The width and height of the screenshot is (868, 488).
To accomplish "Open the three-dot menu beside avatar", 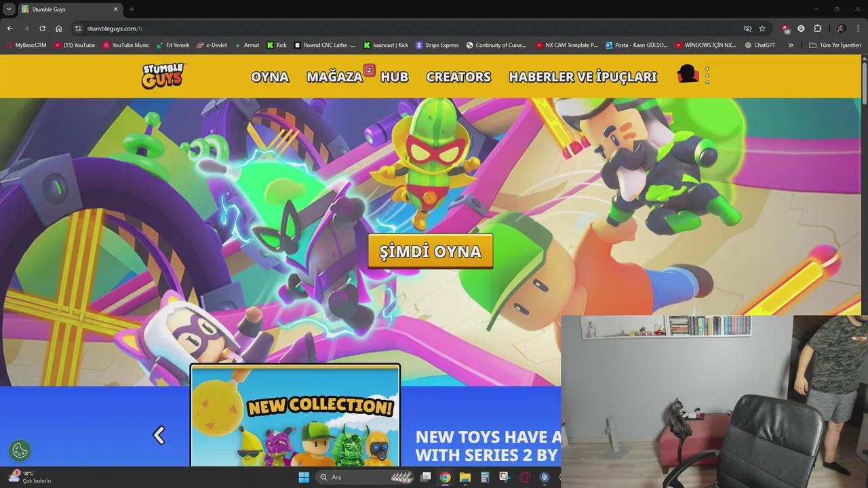I will click(x=707, y=75).
